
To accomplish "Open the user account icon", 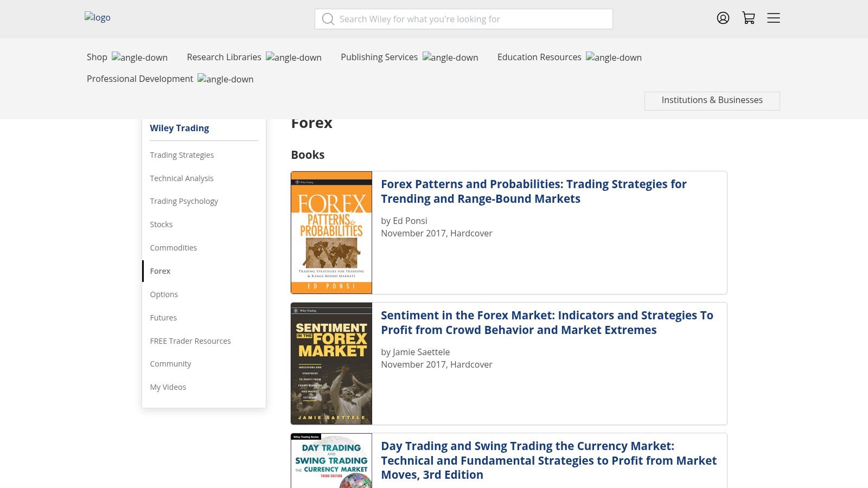I will [x=723, y=18].
